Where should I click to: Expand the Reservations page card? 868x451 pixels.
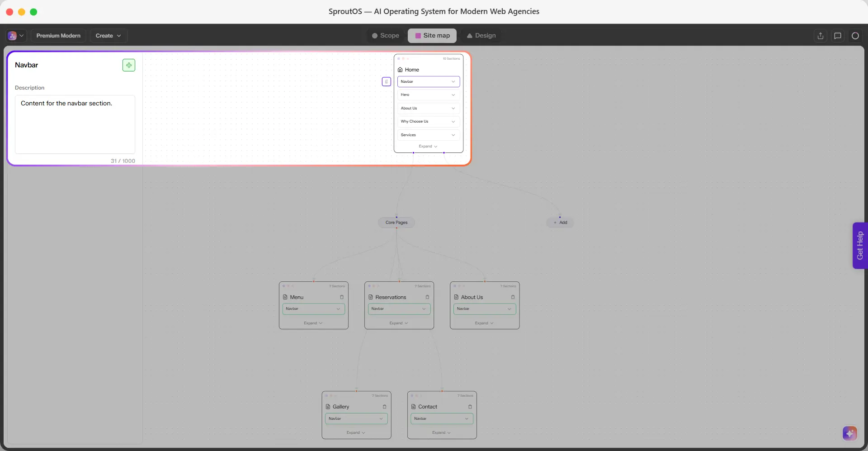click(399, 323)
